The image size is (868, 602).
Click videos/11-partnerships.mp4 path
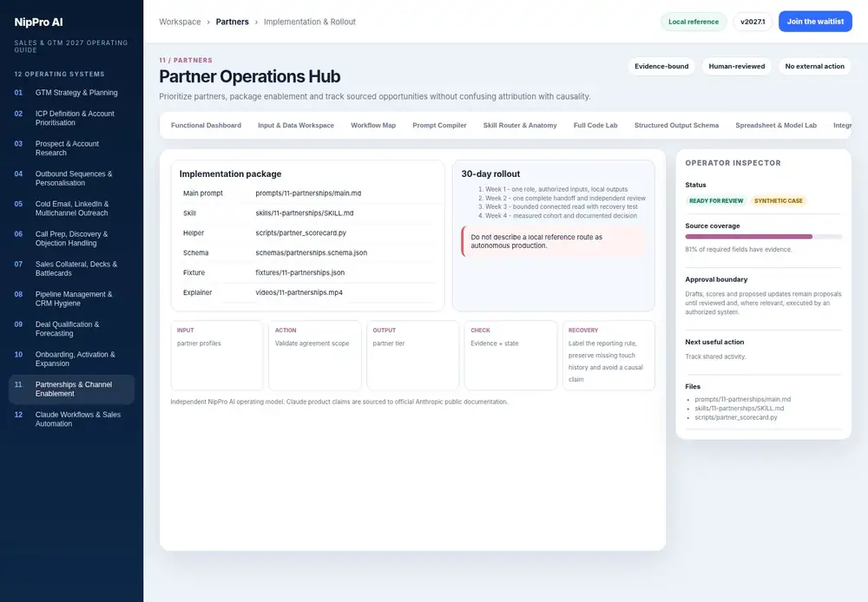[299, 292]
